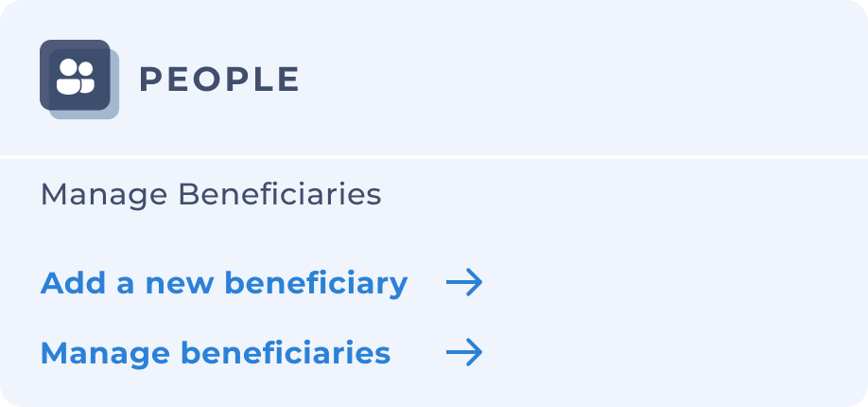The width and height of the screenshot is (868, 407).
Task: Hit the blue arrow next to the second link
Action: tap(463, 353)
